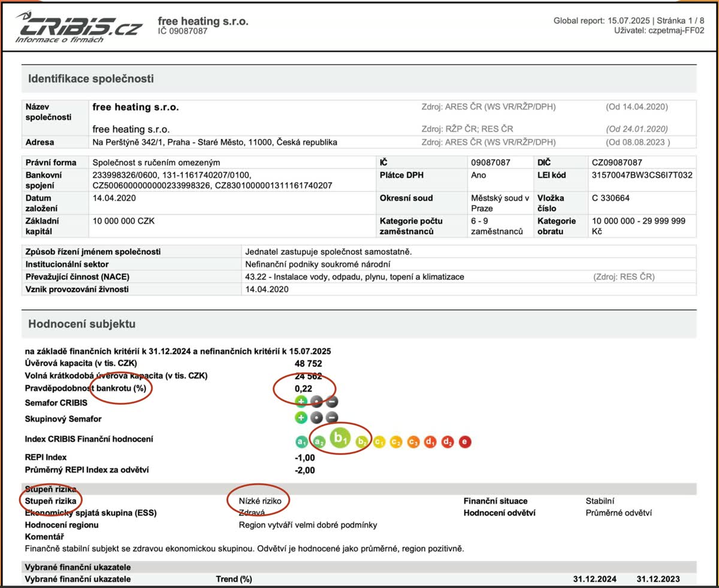Image resolution: width=719 pixels, height=588 pixels.
Task: Select the c2 rating circle
Action: coord(396,442)
